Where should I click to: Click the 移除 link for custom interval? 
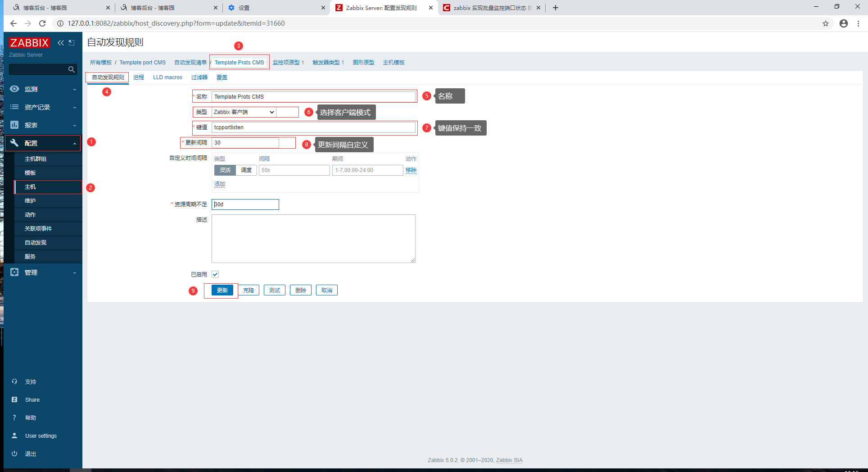point(411,170)
